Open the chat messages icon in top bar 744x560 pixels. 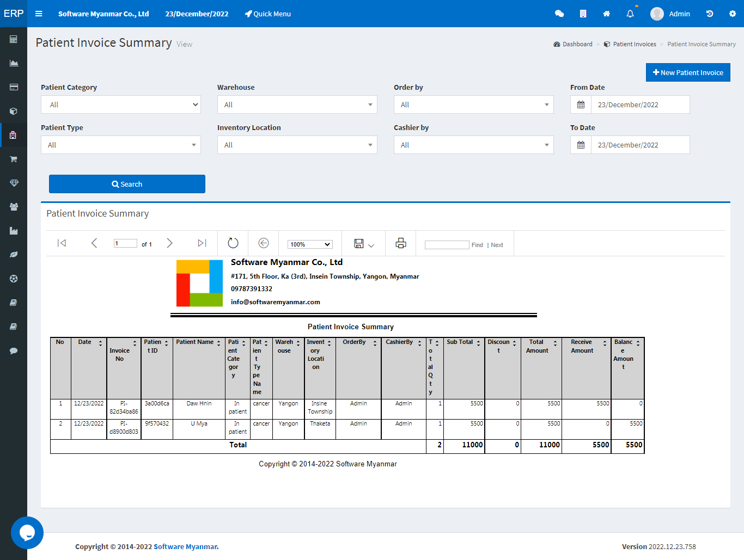click(559, 14)
